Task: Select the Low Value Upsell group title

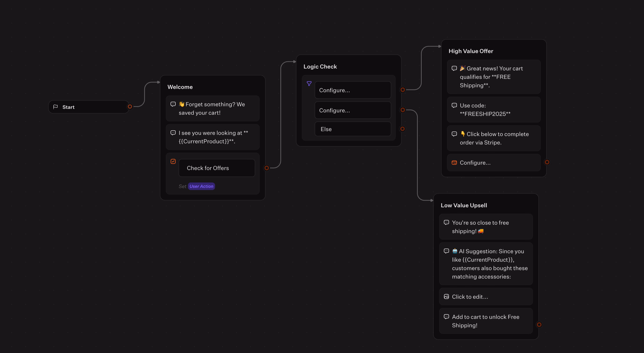Action: point(464,205)
